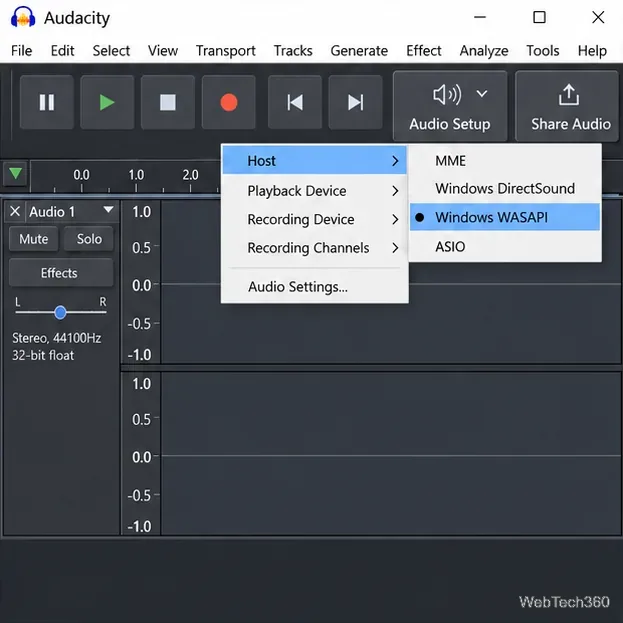Mute the Audio 1 track

(33, 239)
